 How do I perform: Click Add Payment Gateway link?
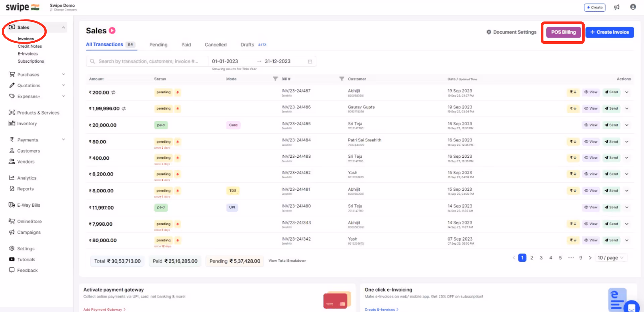[x=104, y=309]
